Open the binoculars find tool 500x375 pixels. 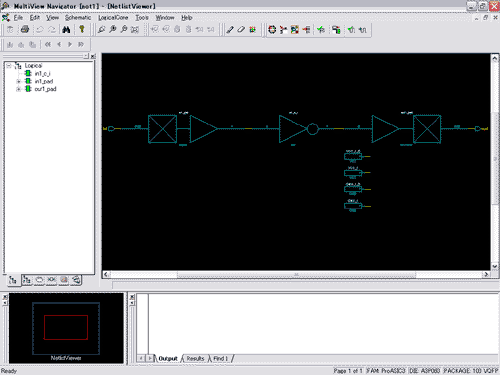tap(66, 30)
